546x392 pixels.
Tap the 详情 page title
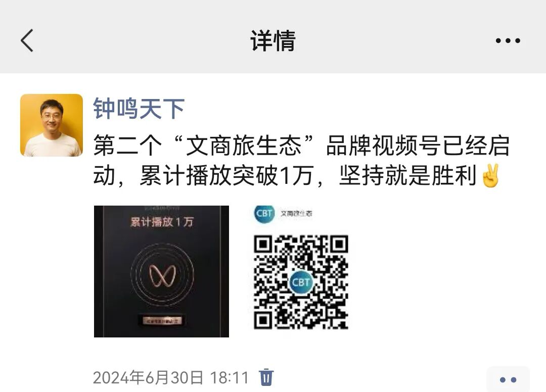click(273, 41)
